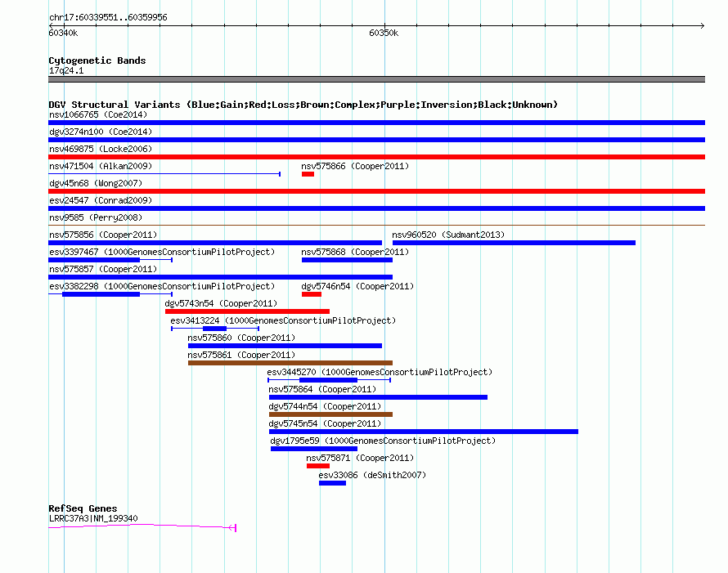Select the red dgv5746n54 bar
The width and height of the screenshot is (728, 573).
click(x=312, y=294)
